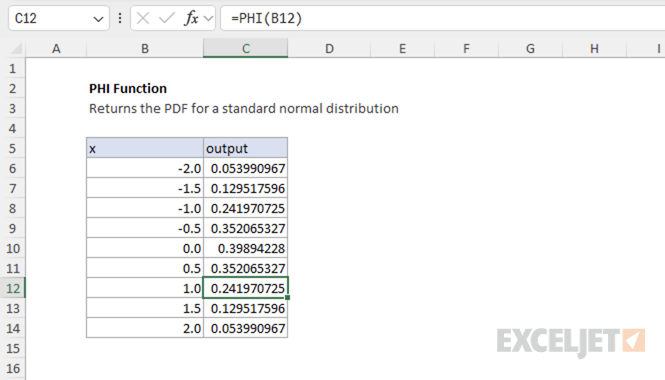Select column D header
Viewport: 665px width, 380px height.
[x=329, y=48]
